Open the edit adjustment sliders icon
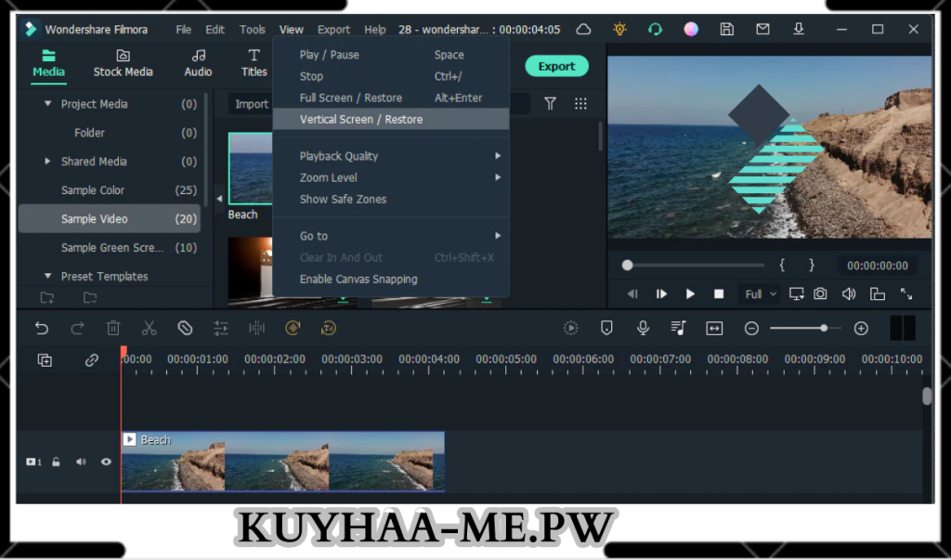 pyautogui.click(x=221, y=328)
